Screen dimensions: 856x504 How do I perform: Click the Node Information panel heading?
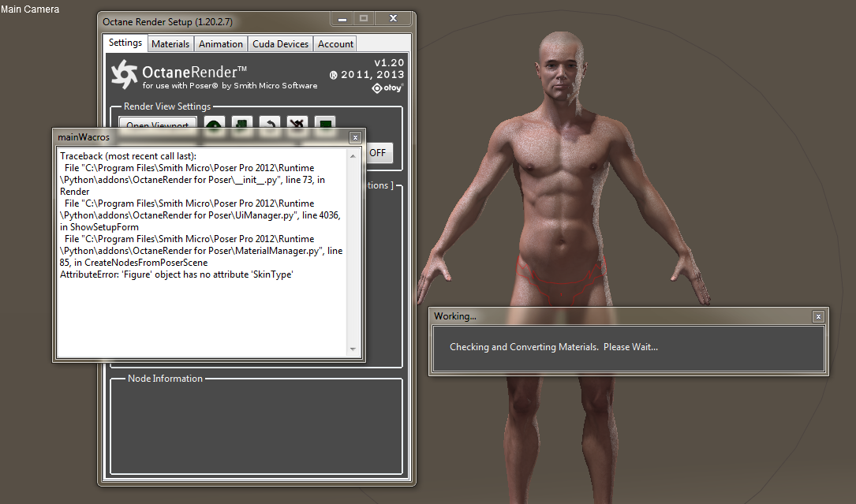pos(165,379)
